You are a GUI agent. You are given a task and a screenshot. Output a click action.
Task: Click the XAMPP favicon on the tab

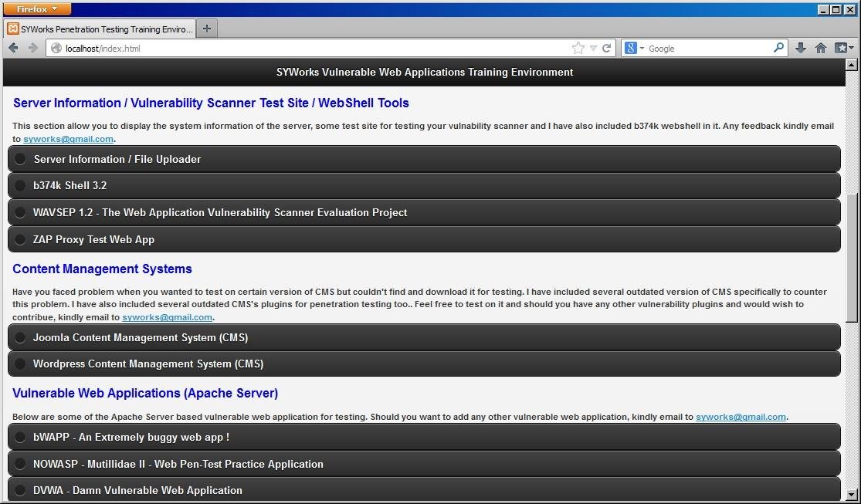click(x=13, y=29)
